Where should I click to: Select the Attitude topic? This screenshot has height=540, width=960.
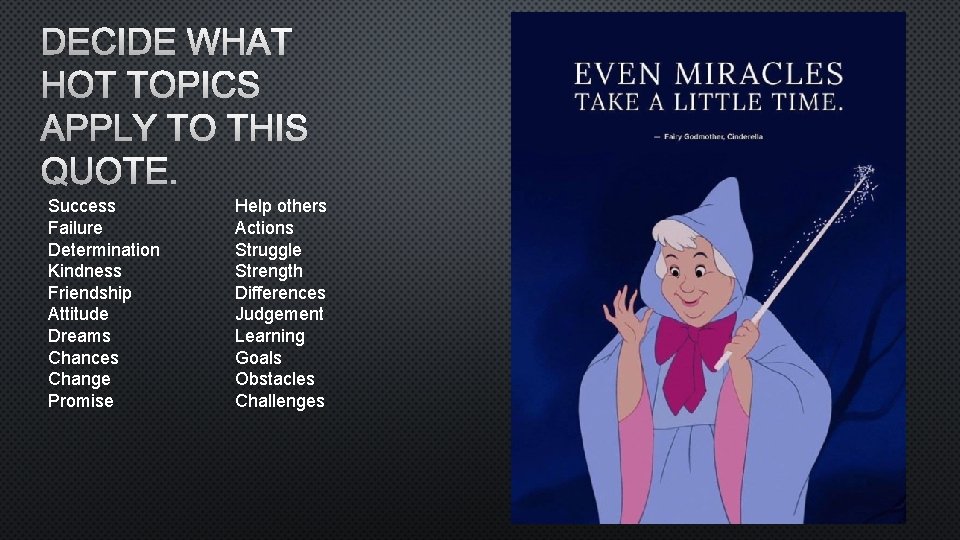tap(78, 315)
